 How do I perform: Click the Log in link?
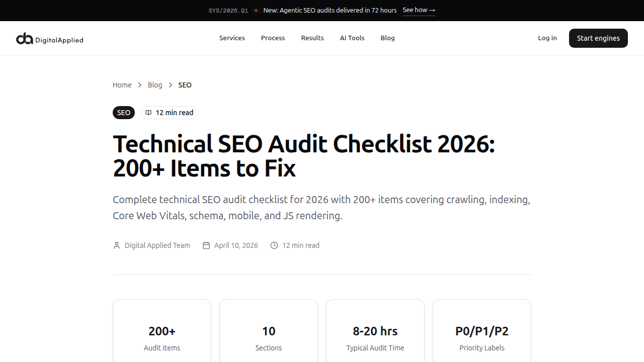pyautogui.click(x=547, y=38)
